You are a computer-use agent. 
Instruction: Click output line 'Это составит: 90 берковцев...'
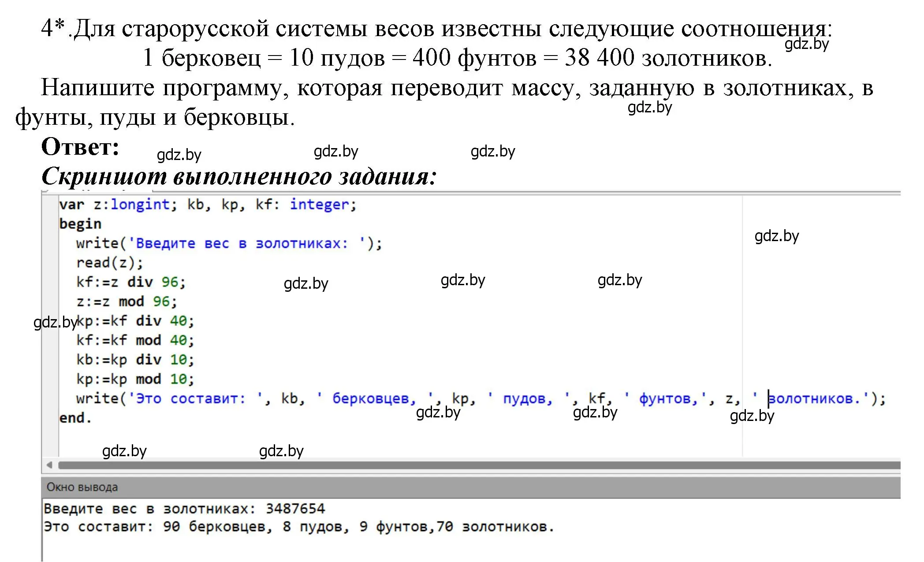tap(299, 527)
